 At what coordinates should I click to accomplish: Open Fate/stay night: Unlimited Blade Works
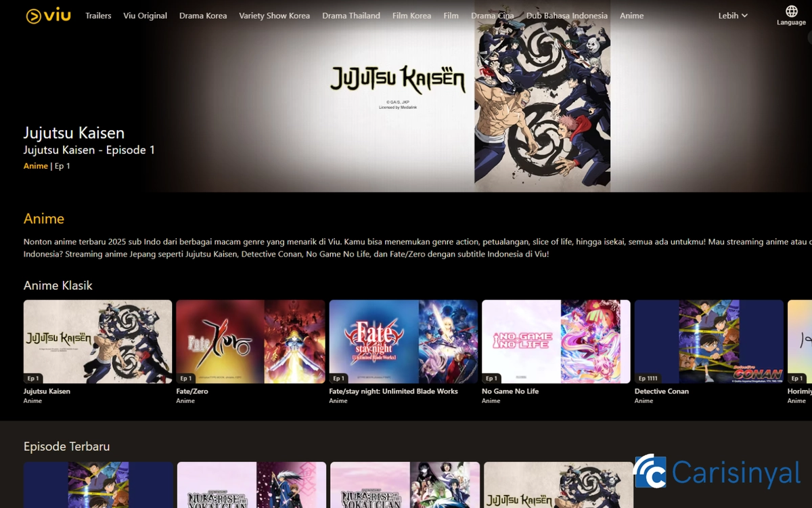click(x=403, y=341)
